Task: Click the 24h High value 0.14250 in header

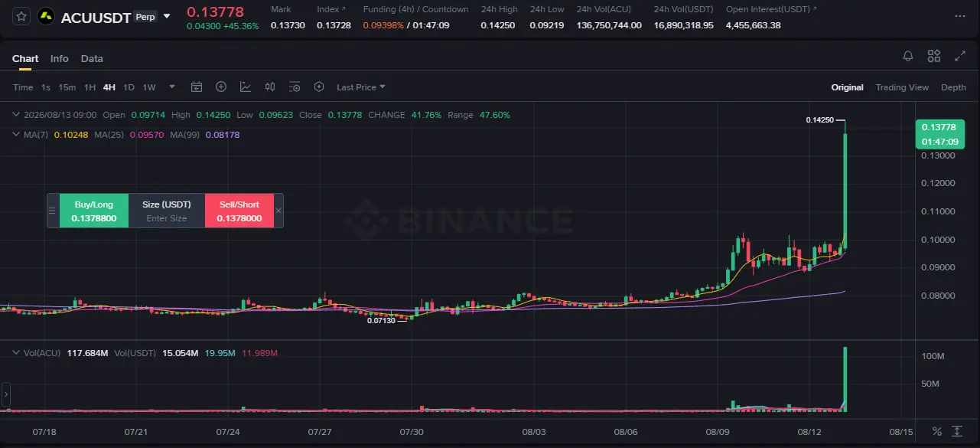Action: [x=498, y=25]
